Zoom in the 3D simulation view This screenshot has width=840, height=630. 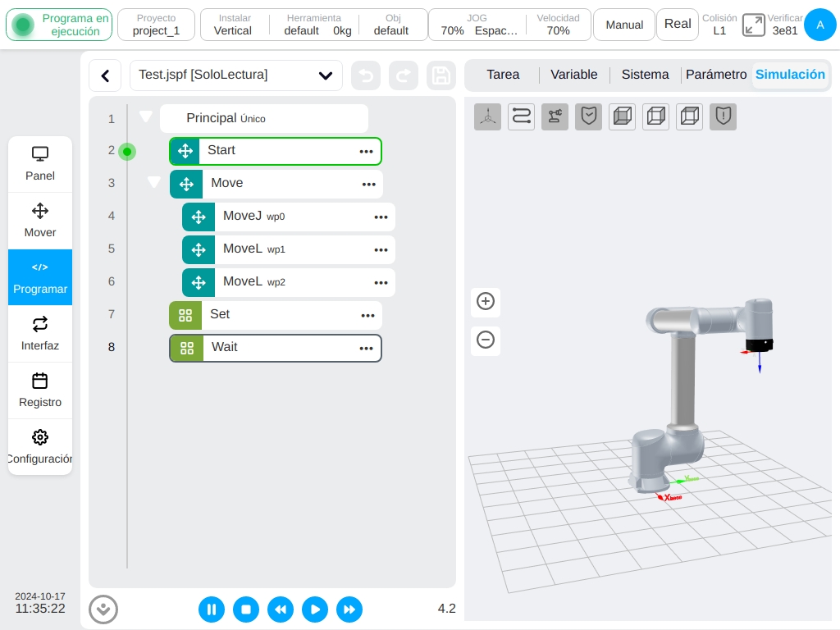coord(486,301)
